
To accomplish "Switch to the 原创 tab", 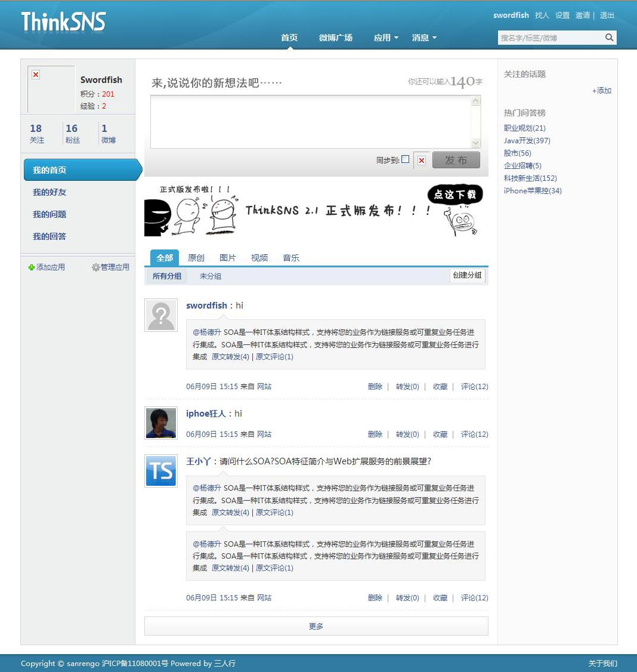I will (196, 258).
